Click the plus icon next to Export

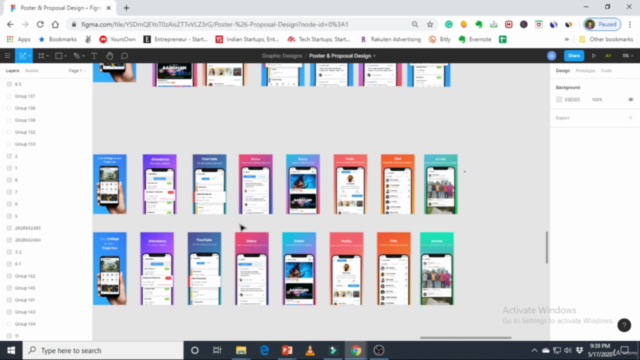point(631,118)
